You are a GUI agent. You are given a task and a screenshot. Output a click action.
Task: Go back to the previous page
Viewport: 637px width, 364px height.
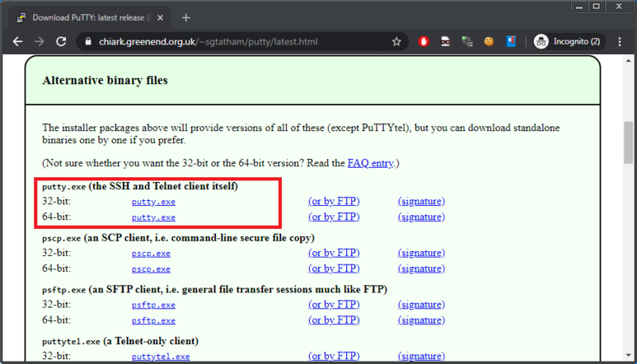point(17,41)
